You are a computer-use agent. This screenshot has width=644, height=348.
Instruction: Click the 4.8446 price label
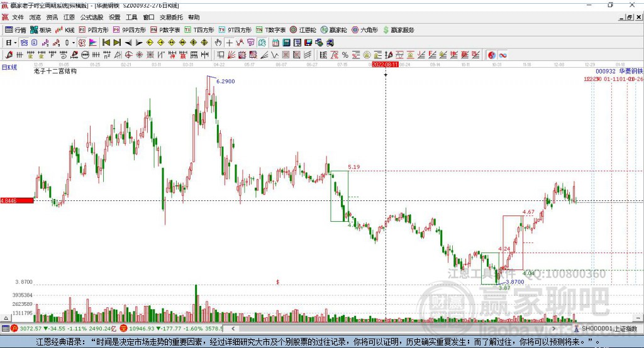pyautogui.click(x=17, y=200)
